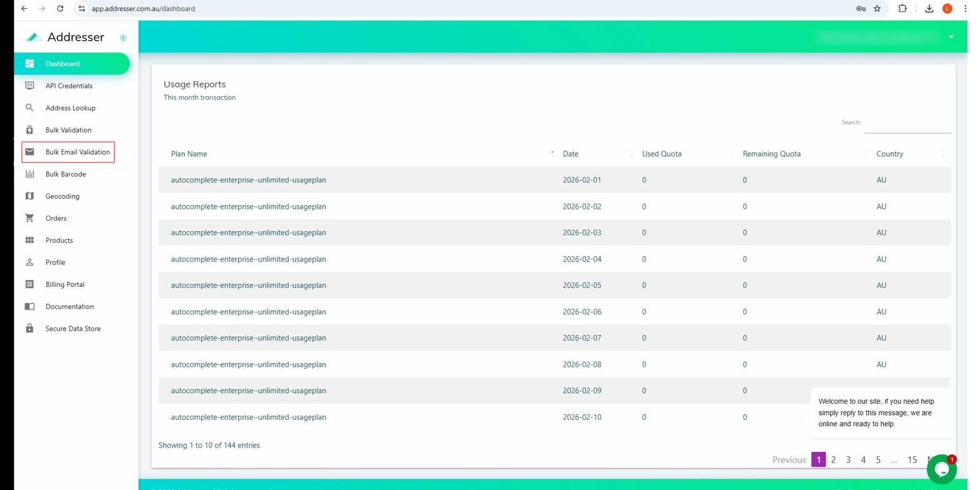The image size is (980, 490).
Task: Go to page 2 of usage reports
Action: (833, 460)
